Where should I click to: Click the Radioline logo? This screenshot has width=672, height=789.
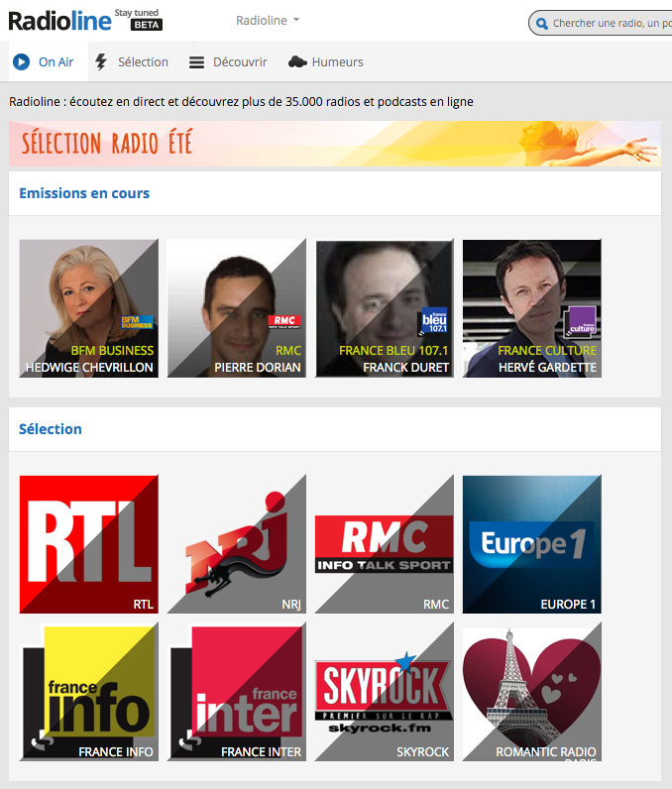(59, 20)
